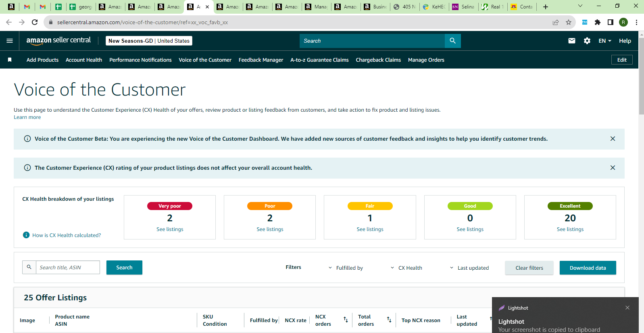Click the Learn more link

coord(27,117)
